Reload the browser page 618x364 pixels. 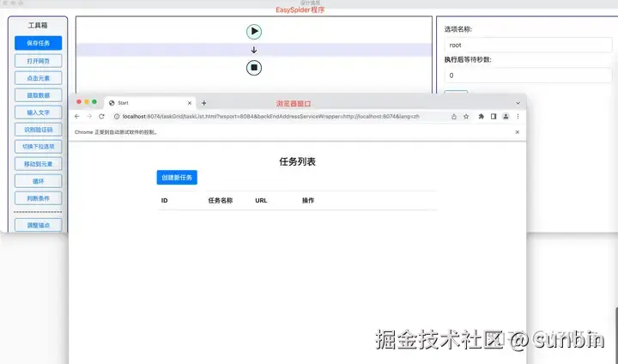tap(101, 117)
